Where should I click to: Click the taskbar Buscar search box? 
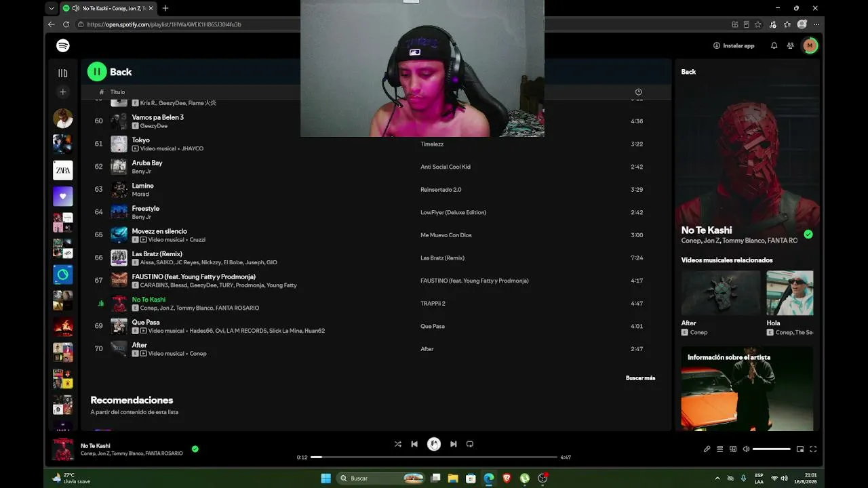[x=382, y=479]
